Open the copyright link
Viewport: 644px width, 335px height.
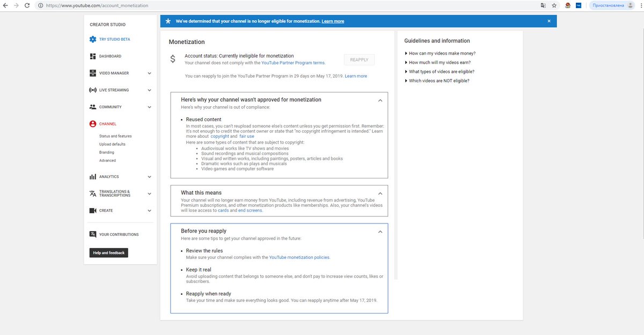tap(219, 136)
